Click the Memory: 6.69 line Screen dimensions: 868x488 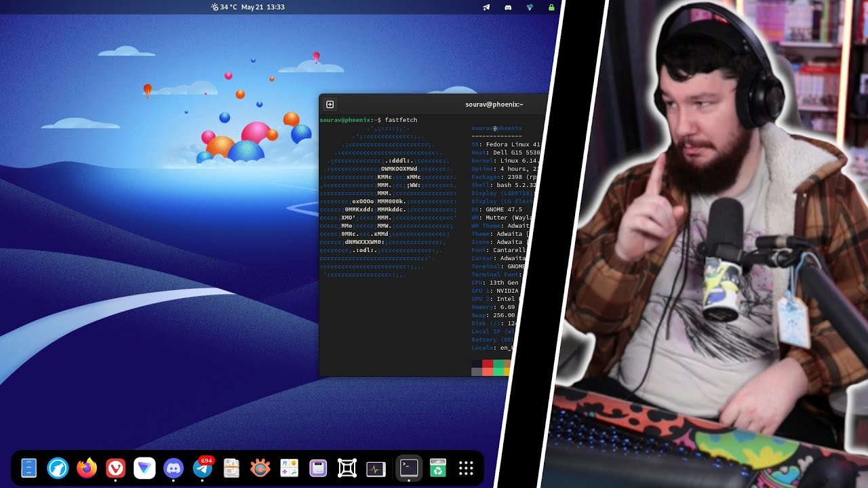point(494,307)
